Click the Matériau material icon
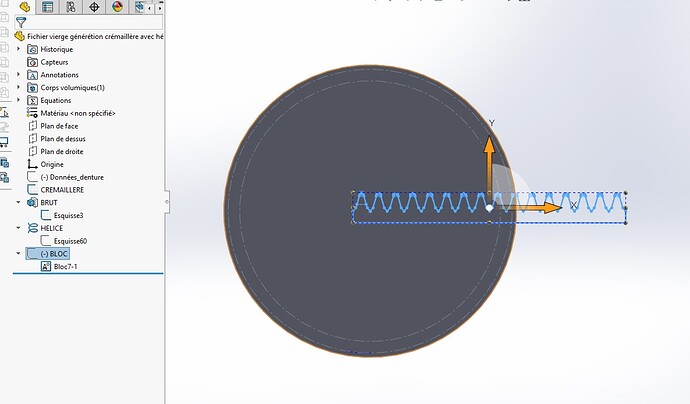Viewport: 690px width, 404px height. 33,113
